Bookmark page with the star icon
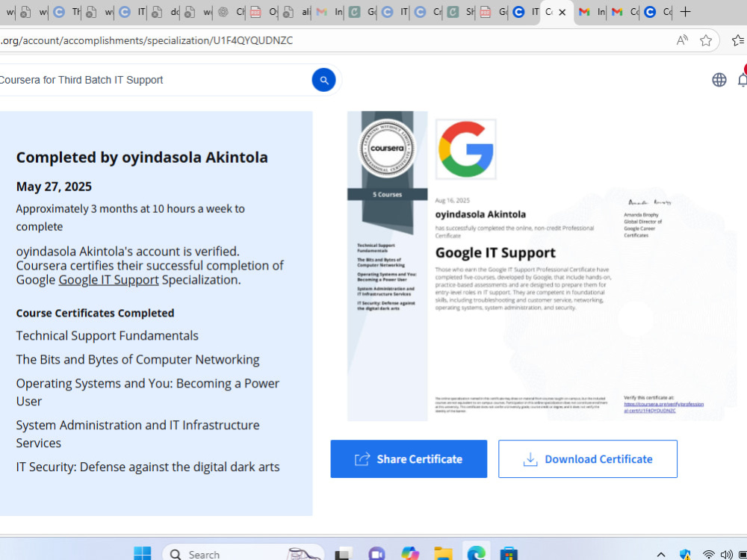Image resolution: width=747 pixels, height=560 pixels. point(706,40)
